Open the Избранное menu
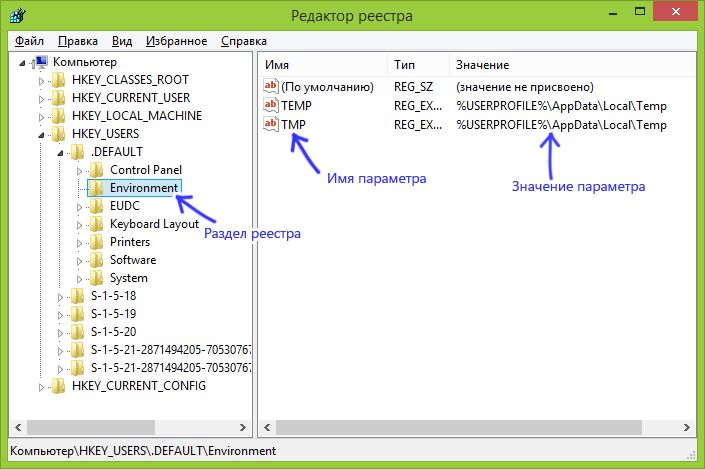The image size is (705, 469). point(176,41)
